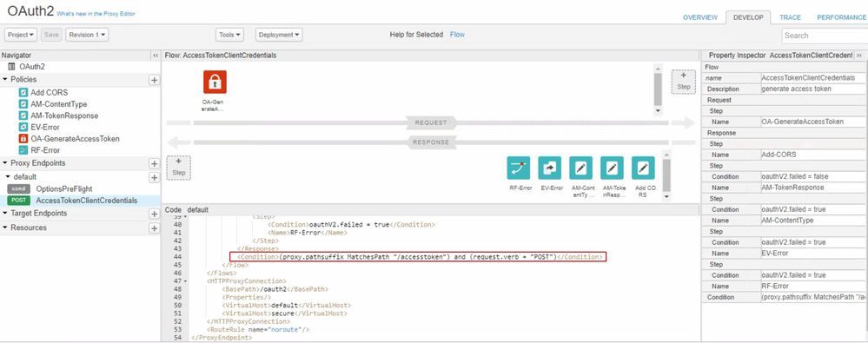Open the Project dropdown menu
The height and width of the screenshot is (343, 868).
[x=21, y=35]
